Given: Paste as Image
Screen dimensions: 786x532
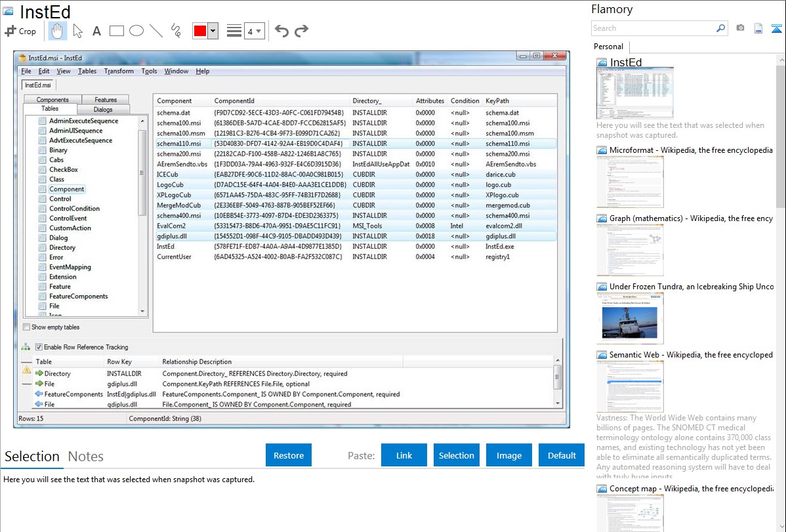Looking at the screenshot, I should [x=508, y=455].
